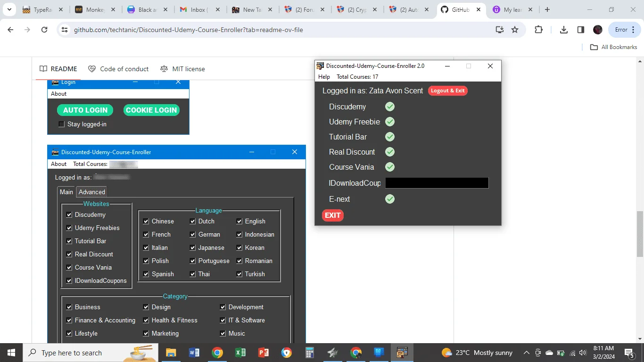Toggle Japanese language checkbox
Screen dimensions: 644x362
pyautogui.click(x=193, y=247)
